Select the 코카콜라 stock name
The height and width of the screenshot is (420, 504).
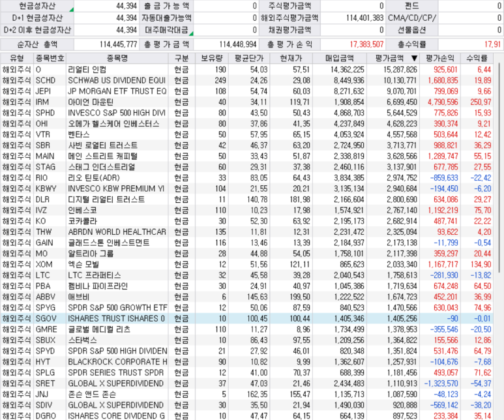click(x=82, y=221)
